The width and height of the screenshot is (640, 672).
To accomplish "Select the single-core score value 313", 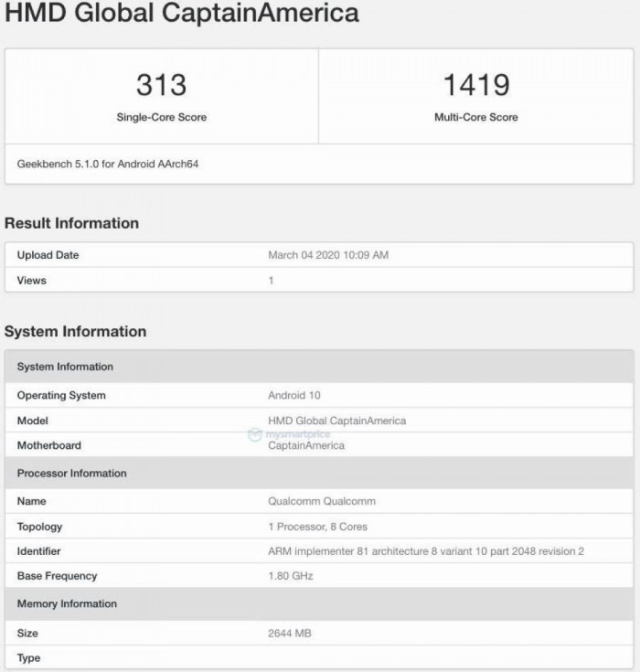I will [x=161, y=85].
